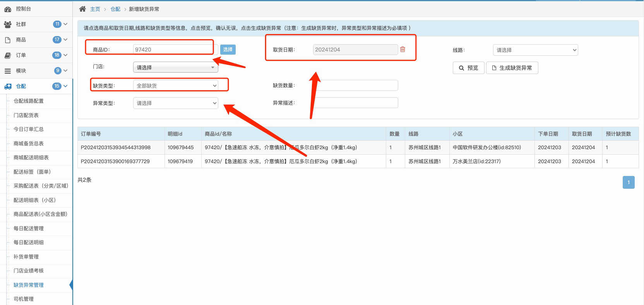Open the 门店 dropdown

pos(176,67)
